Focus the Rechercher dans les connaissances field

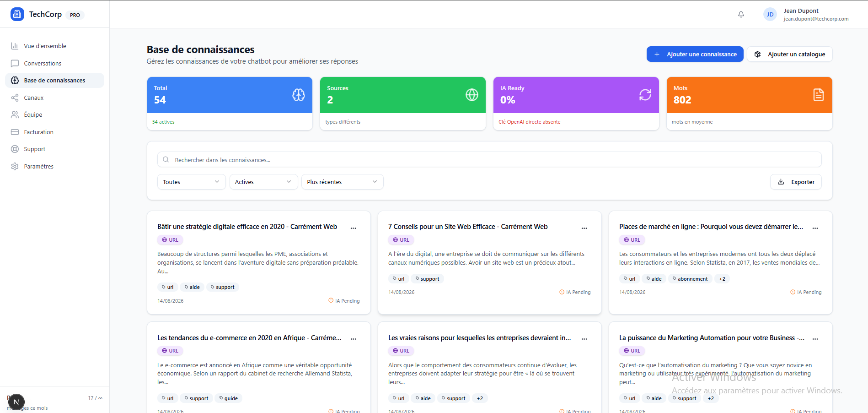point(489,159)
